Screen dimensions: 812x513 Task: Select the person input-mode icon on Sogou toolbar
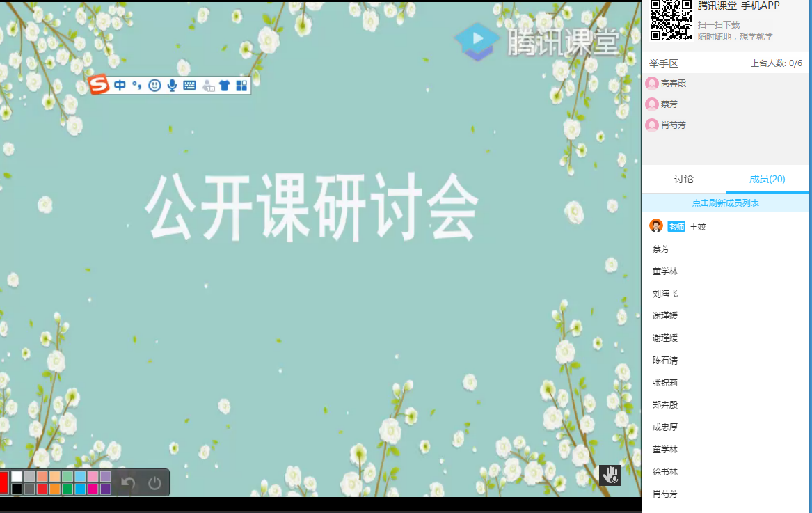tap(206, 85)
